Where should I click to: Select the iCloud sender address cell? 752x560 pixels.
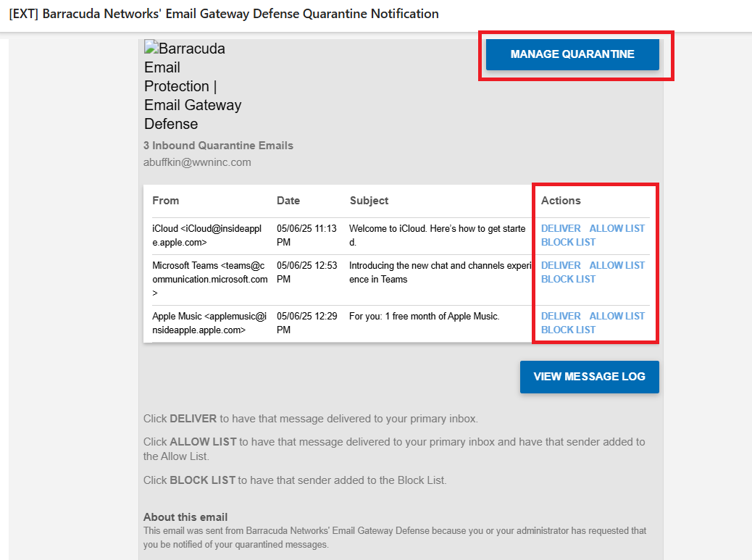coord(207,235)
